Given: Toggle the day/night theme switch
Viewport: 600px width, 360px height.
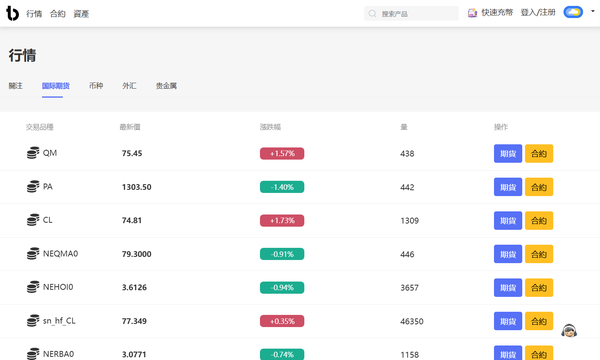Looking at the screenshot, I should pyautogui.click(x=573, y=12).
